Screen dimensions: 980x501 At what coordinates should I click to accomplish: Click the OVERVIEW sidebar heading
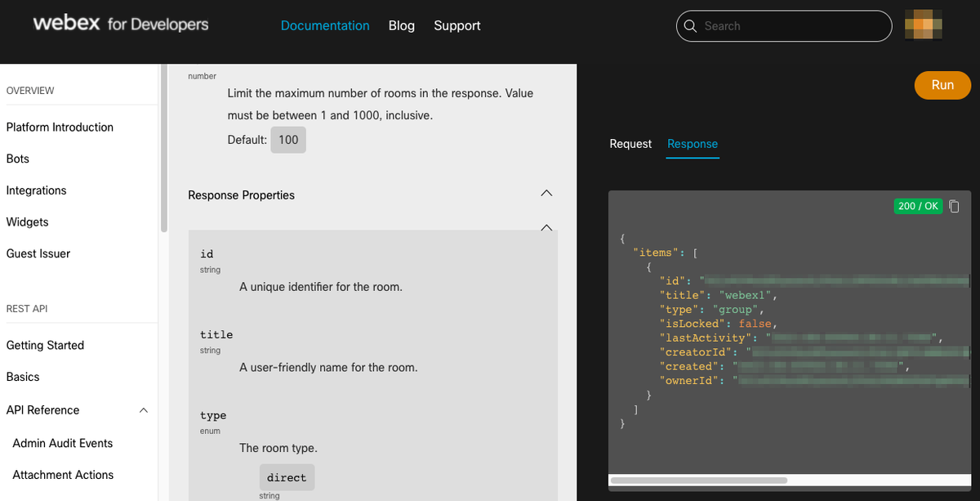coord(30,91)
